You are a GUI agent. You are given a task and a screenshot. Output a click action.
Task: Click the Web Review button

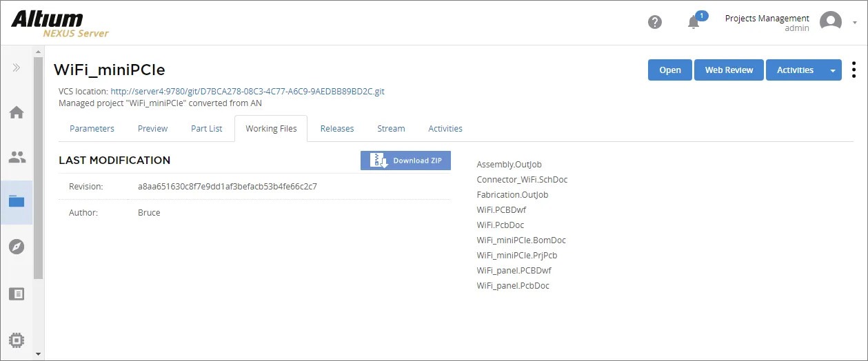click(x=729, y=70)
